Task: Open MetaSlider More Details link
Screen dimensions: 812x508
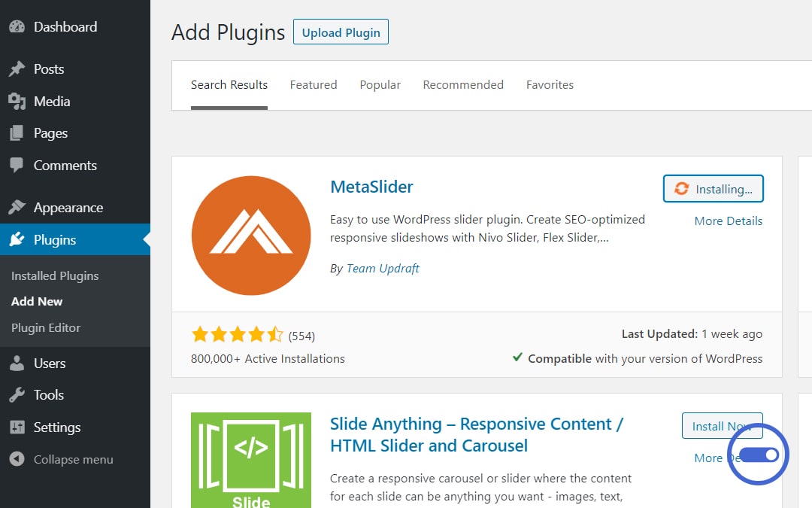Action: coord(728,221)
